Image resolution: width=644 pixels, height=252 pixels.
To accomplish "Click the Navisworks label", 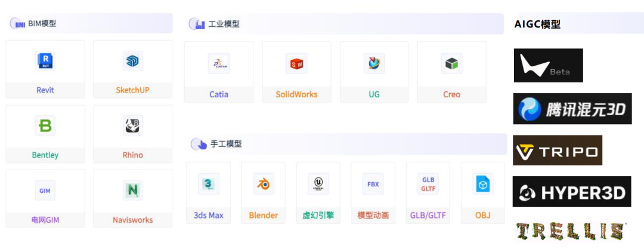I will (x=132, y=220).
